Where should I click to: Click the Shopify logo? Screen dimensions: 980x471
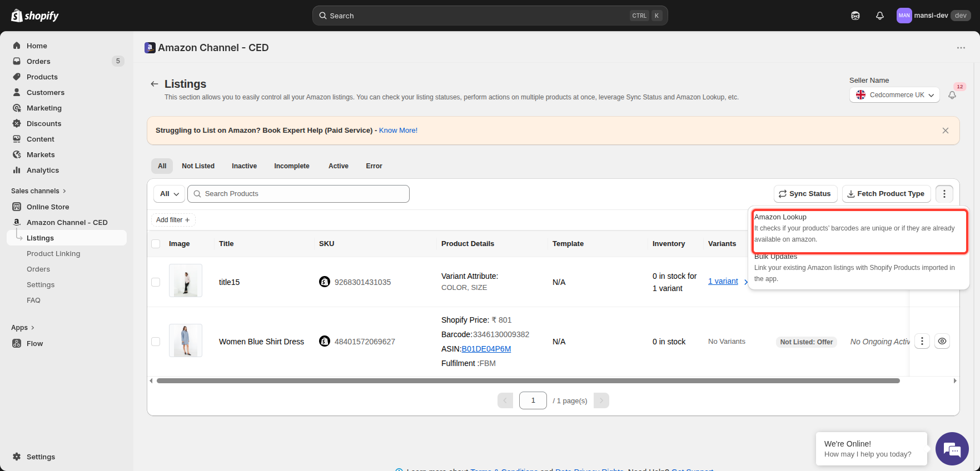[x=35, y=16]
